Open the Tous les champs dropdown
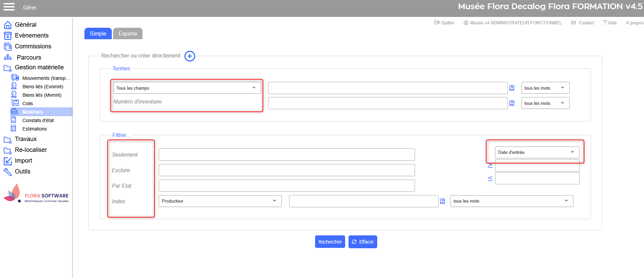 (187, 88)
